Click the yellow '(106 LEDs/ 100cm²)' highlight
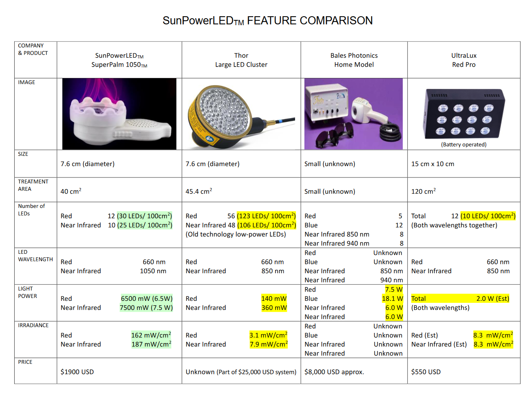The width and height of the screenshot is (532, 408). click(267, 225)
